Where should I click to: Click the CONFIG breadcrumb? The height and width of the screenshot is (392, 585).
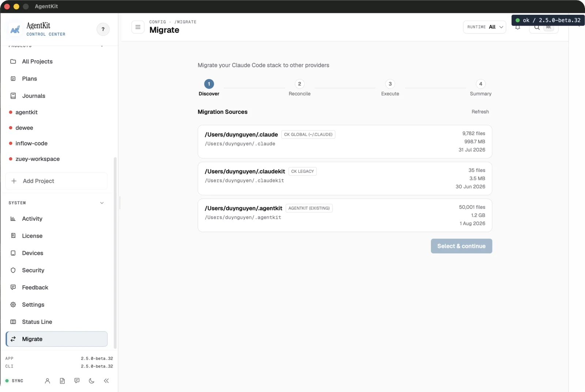point(158,22)
